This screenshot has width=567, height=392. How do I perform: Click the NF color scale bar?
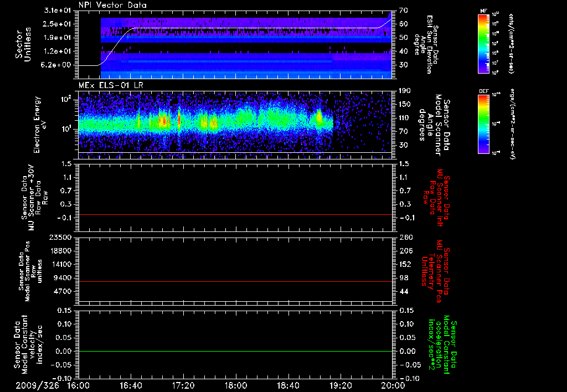[483, 43]
